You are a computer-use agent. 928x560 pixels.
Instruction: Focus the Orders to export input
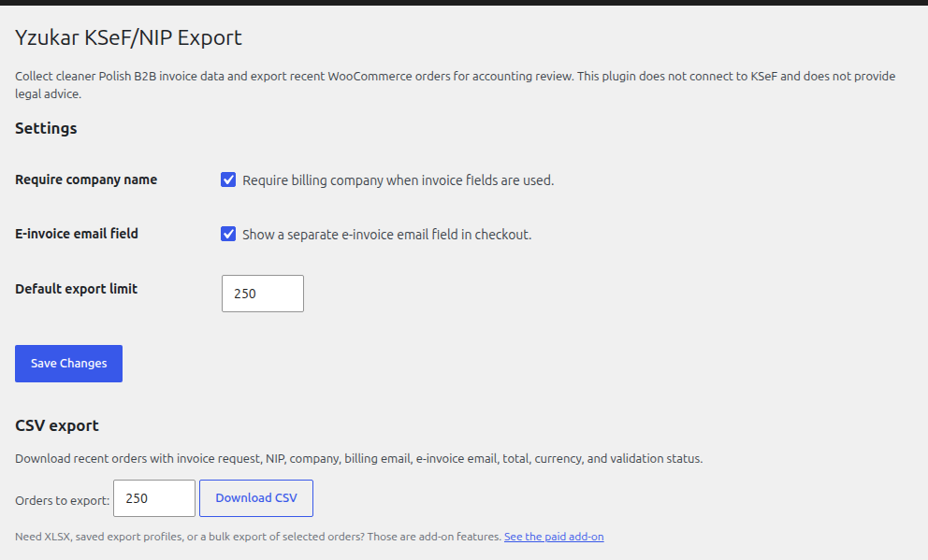click(x=153, y=498)
